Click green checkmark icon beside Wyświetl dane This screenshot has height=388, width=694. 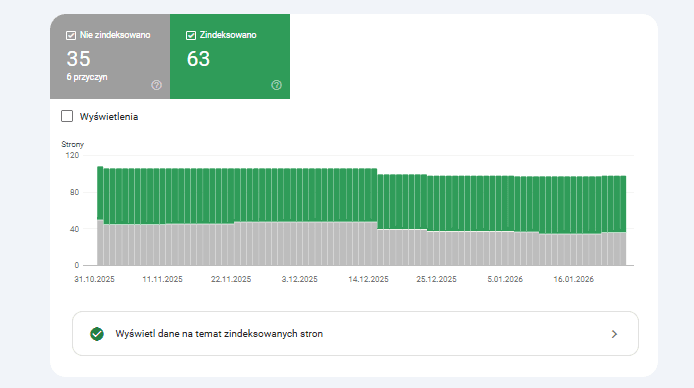pos(97,334)
